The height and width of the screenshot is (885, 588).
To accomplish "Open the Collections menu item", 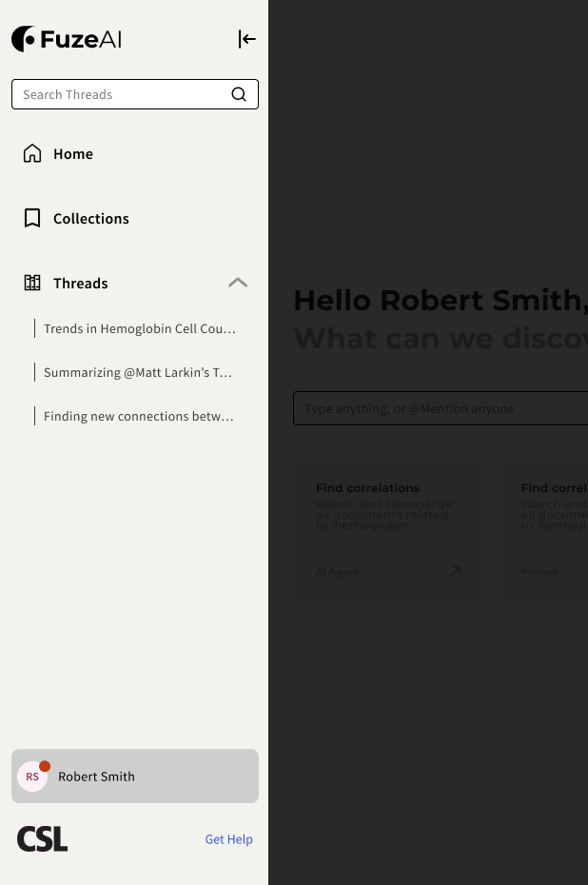I will click(91, 219).
